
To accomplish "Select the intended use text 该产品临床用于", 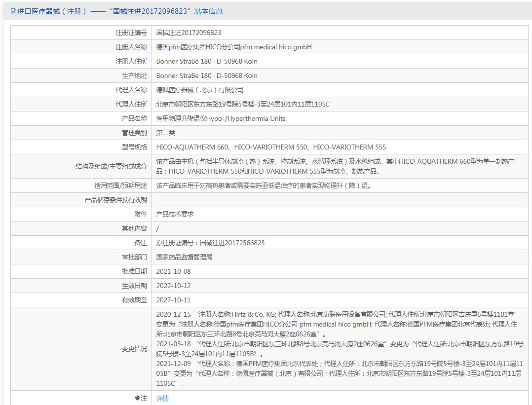I will pos(264,185).
